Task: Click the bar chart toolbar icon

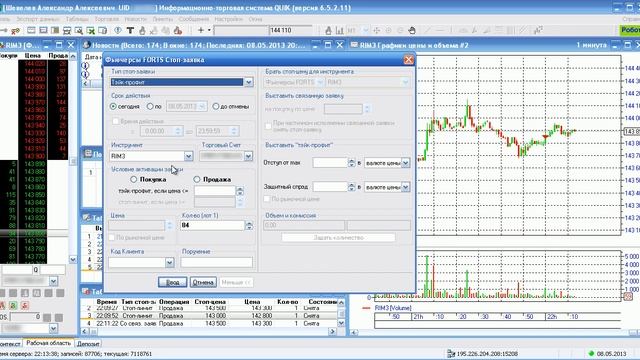Action: point(340,30)
